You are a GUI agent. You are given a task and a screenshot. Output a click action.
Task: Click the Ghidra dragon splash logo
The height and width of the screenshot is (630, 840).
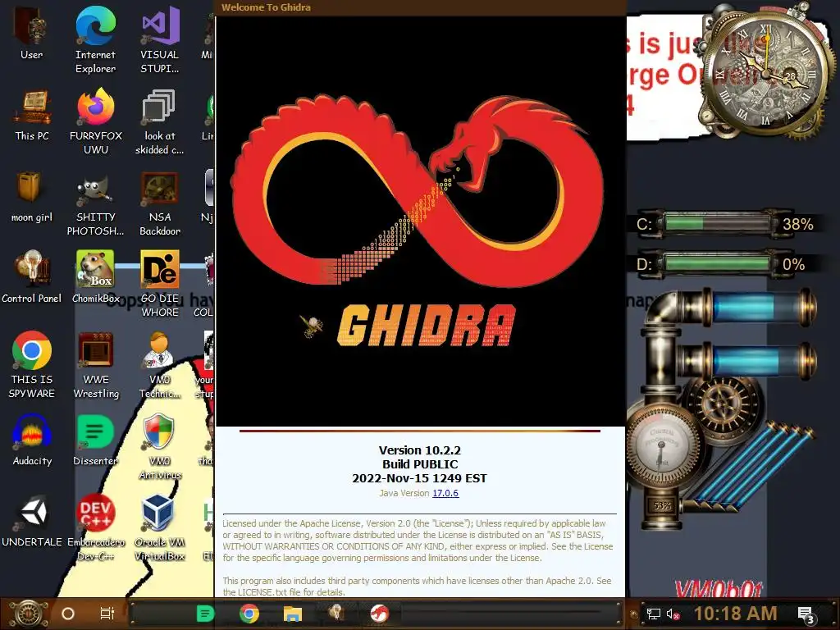tap(418, 190)
